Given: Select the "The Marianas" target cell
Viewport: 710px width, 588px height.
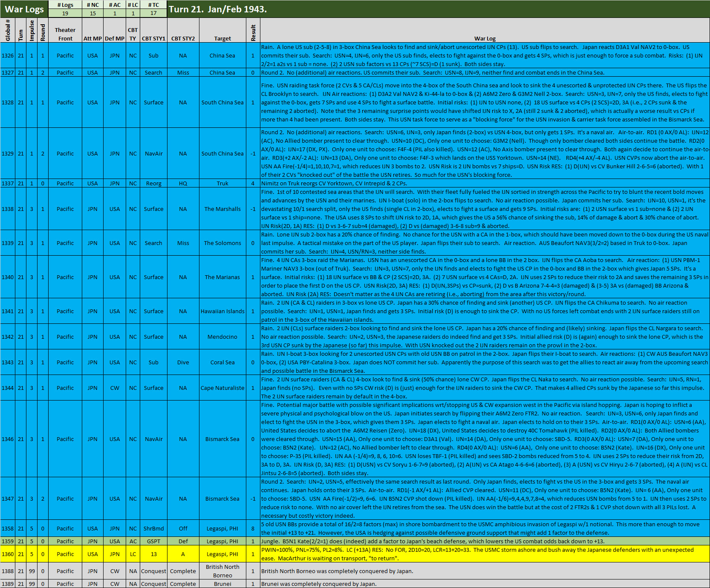Looking at the screenshot, I should coord(222,277).
